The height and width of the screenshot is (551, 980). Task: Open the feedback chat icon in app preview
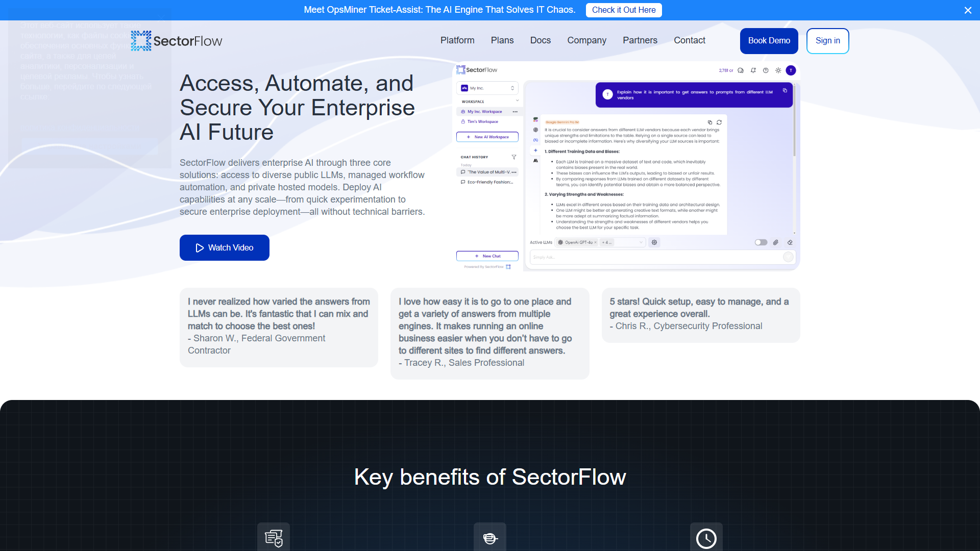click(741, 70)
